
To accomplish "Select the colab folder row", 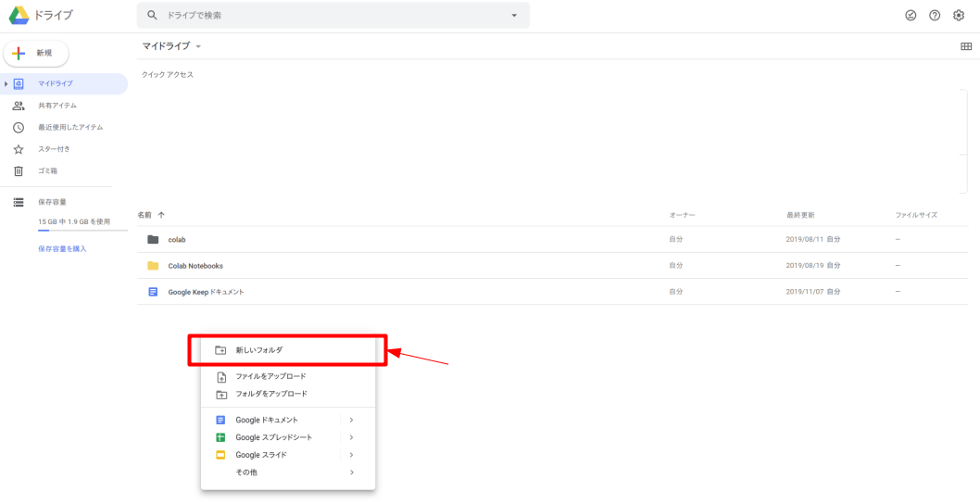I will pos(552,240).
